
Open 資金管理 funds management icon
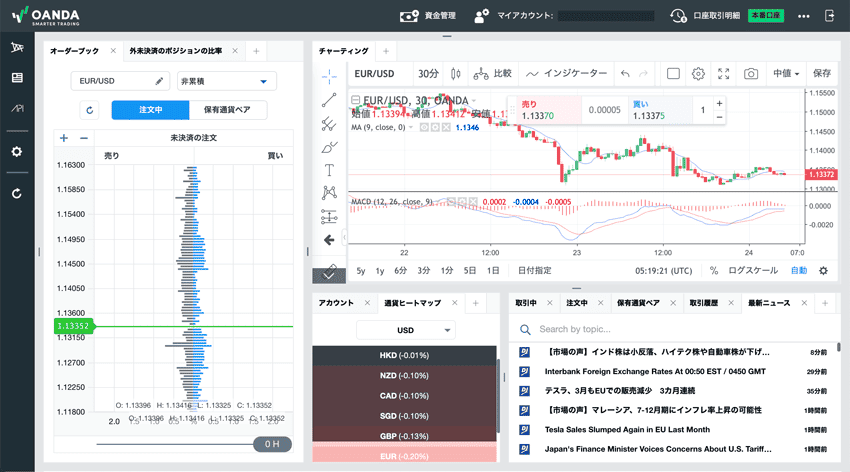[409, 16]
